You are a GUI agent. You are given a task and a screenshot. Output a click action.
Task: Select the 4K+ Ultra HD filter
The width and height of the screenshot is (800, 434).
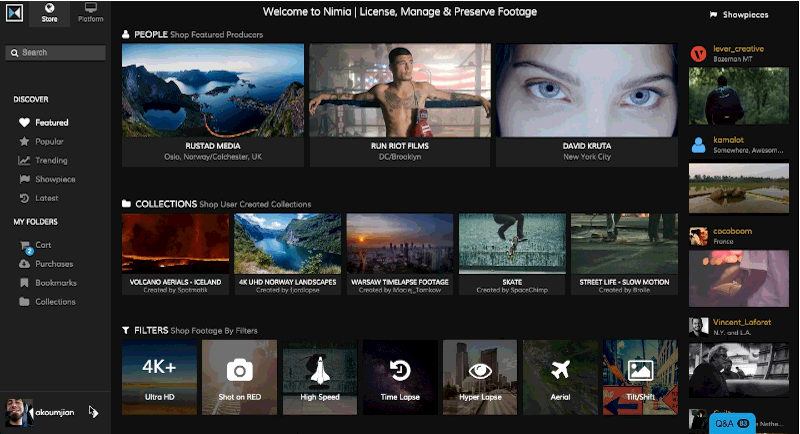click(160, 377)
